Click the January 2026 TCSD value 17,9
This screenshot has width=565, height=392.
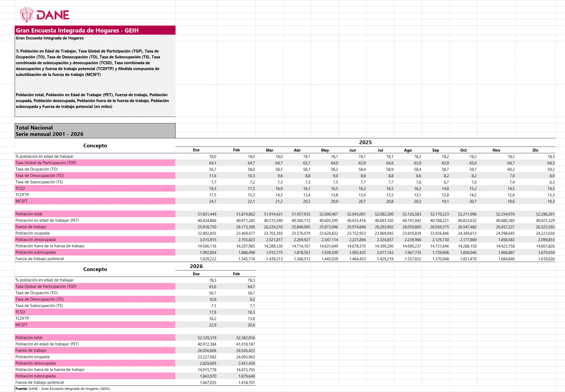tap(213, 312)
